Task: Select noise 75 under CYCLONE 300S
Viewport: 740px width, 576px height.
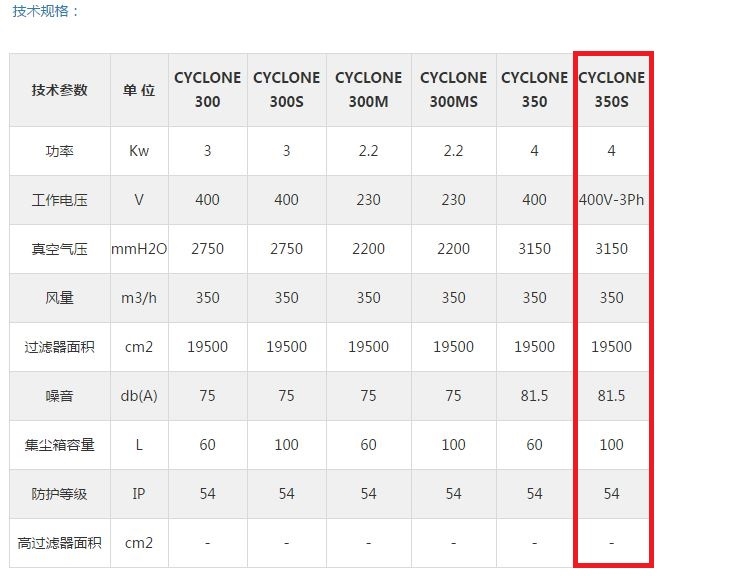Action: pos(286,396)
